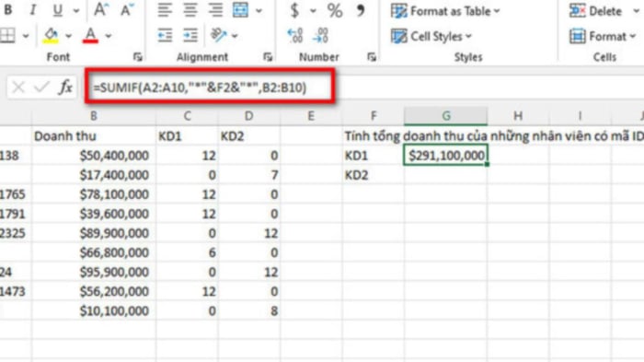Open Accounting format dropdown arrow

(x=313, y=11)
